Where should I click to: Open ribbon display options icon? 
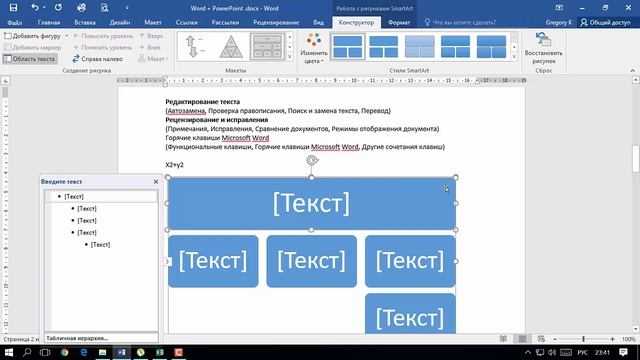(559, 8)
